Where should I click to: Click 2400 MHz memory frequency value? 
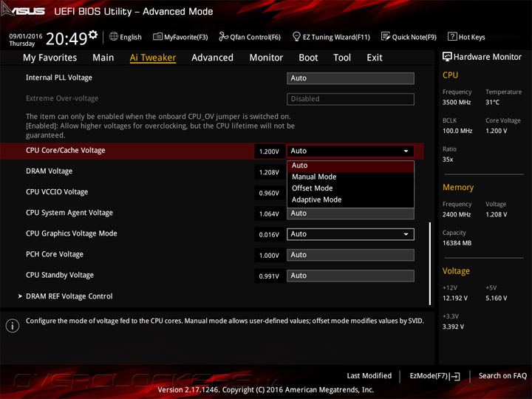pyautogui.click(x=457, y=214)
